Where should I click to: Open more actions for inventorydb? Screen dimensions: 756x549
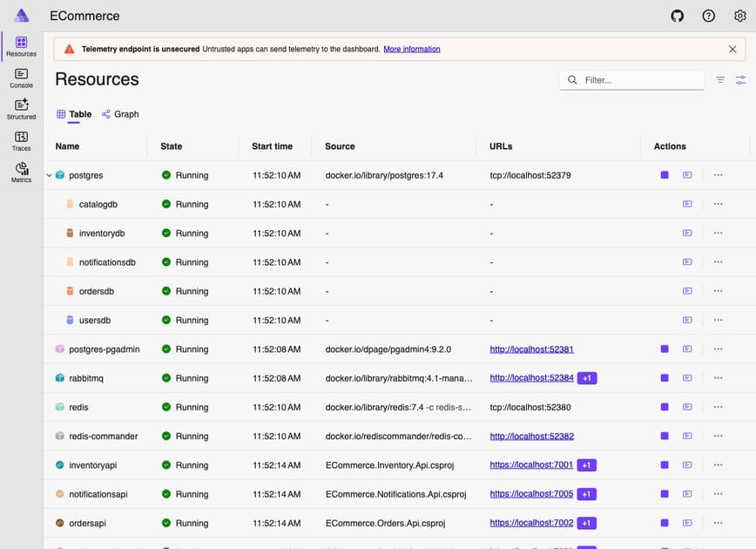(718, 233)
